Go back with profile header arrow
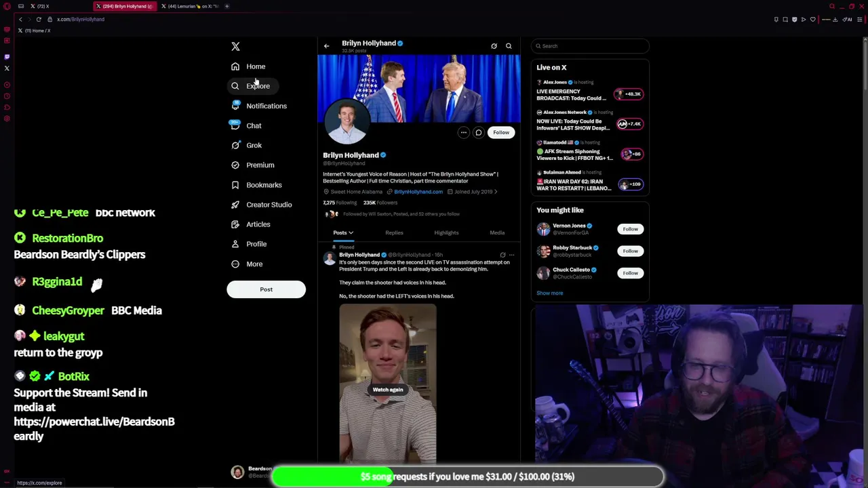The width and height of the screenshot is (868, 488). pyautogui.click(x=326, y=46)
